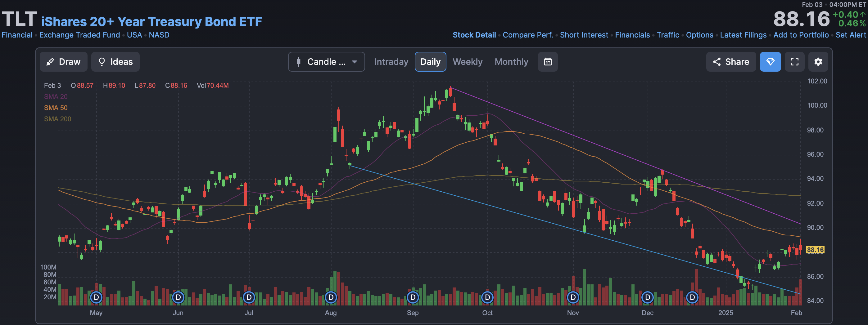Click Exchange Traded Fund link
This screenshot has height=325, width=868.
pyautogui.click(x=79, y=35)
